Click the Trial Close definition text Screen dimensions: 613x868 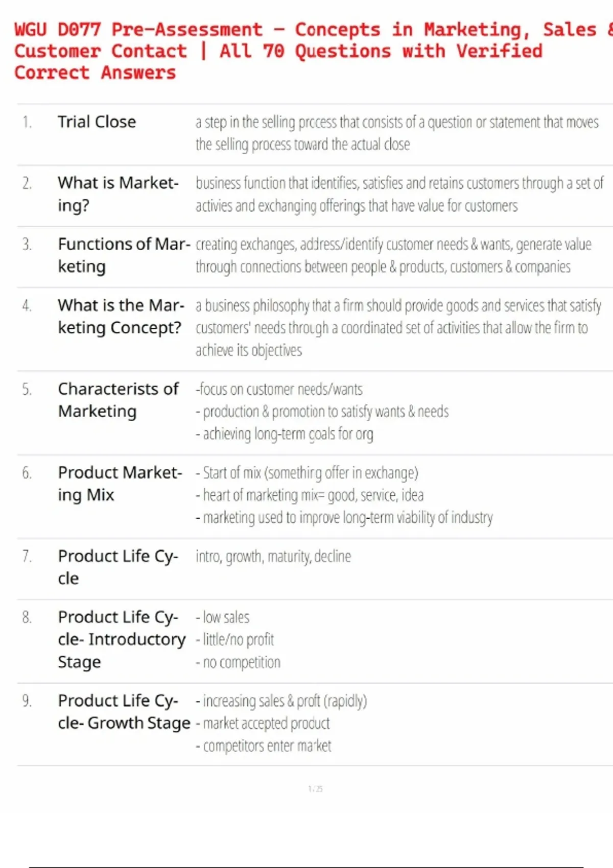point(396,133)
